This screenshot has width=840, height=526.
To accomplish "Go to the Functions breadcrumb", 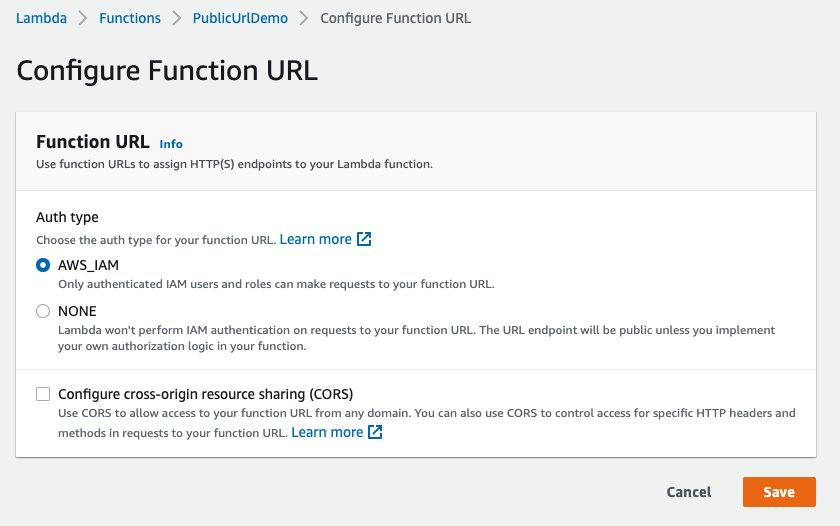I will 130,18.
